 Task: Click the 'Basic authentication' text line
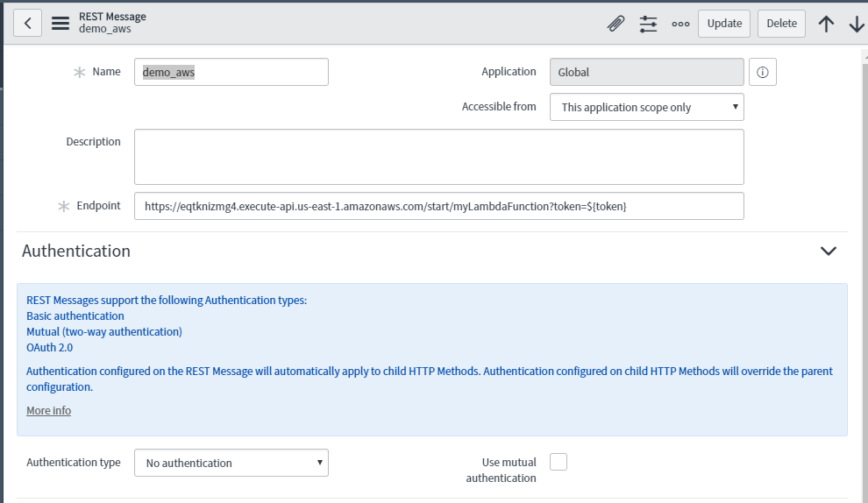coord(75,316)
